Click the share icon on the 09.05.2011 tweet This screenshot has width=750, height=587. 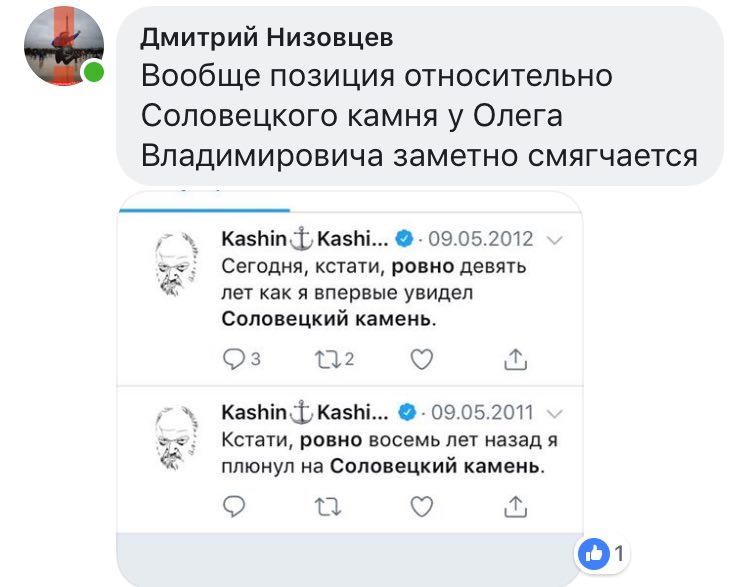[516, 507]
